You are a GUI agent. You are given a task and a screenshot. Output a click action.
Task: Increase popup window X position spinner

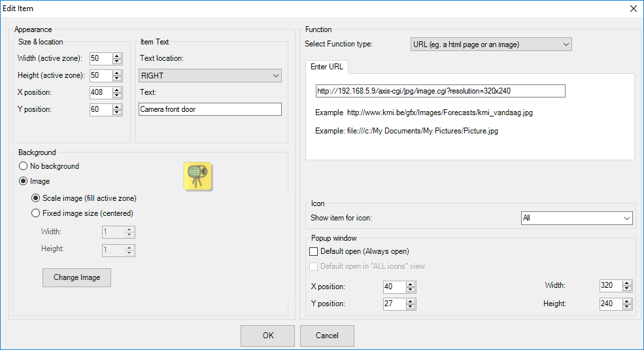(411, 284)
